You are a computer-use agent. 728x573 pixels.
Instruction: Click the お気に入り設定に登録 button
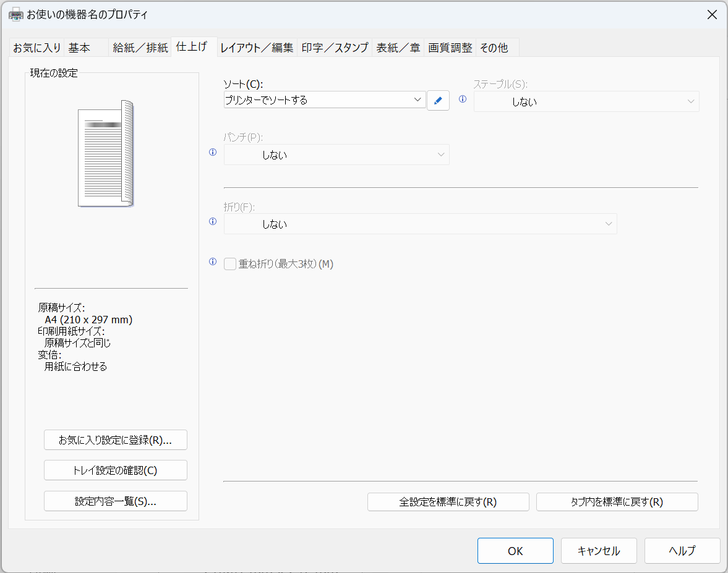tap(115, 439)
